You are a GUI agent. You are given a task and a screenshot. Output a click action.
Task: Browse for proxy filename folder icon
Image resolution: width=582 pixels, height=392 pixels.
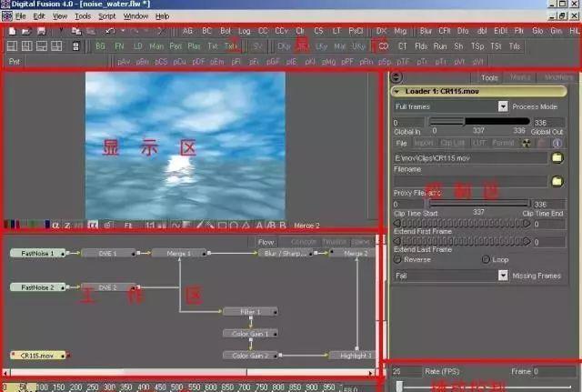point(557,181)
